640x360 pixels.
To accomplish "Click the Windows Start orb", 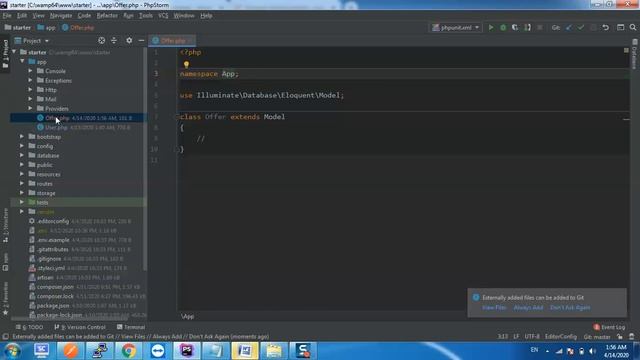I will point(12,351).
